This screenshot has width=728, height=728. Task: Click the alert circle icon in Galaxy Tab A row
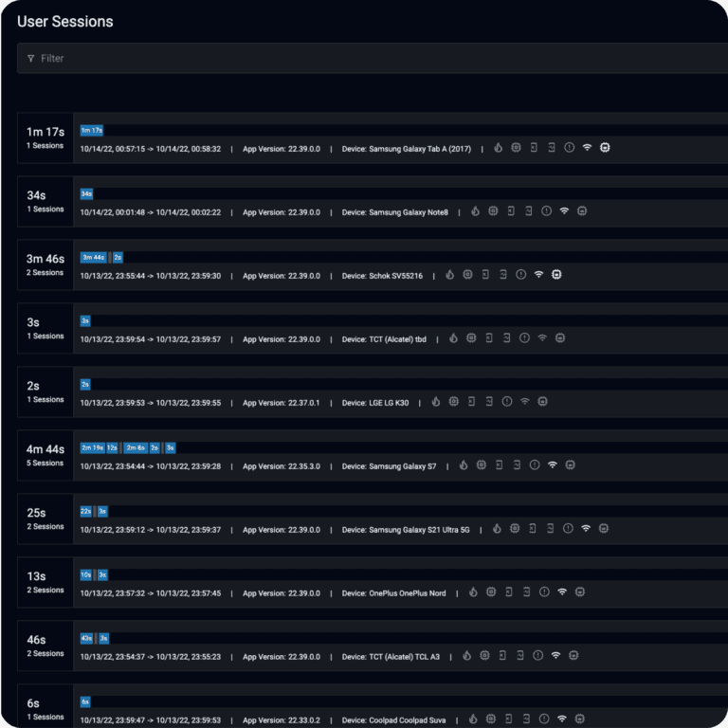pyautogui.click(x=569, y=148)
